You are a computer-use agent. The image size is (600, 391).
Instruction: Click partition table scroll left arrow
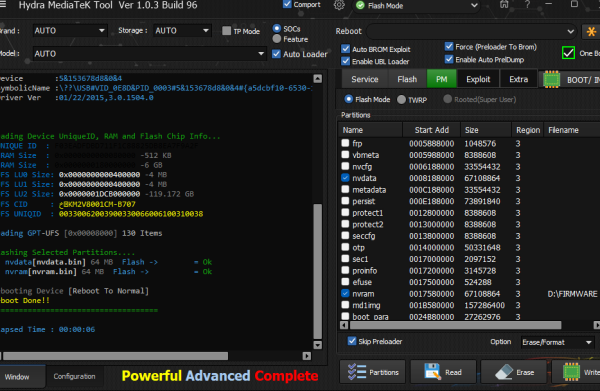[344, 325]
